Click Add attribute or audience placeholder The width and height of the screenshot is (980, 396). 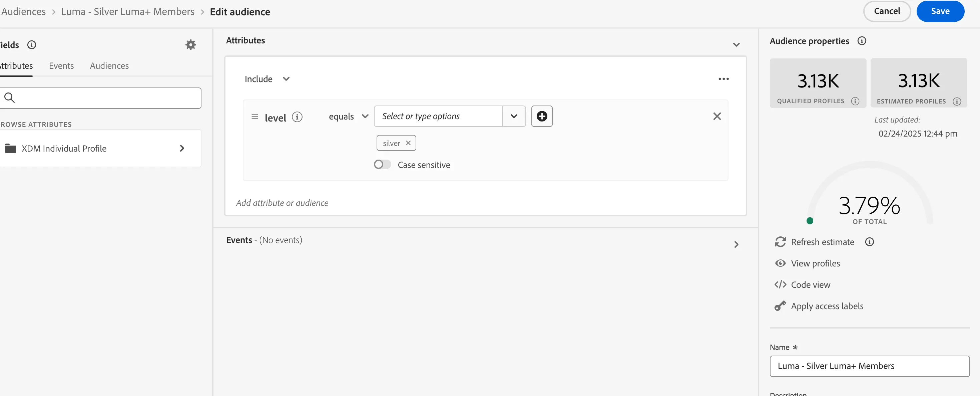[282, 203]
